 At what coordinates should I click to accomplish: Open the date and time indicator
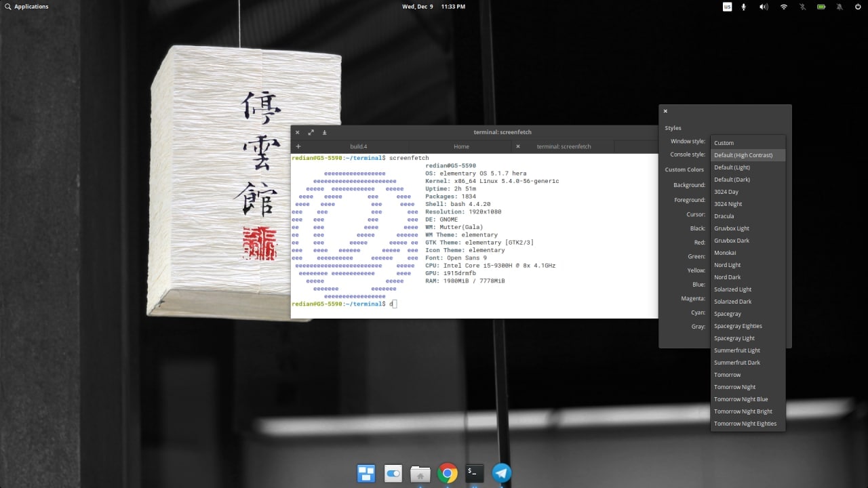tap(434, 7)
